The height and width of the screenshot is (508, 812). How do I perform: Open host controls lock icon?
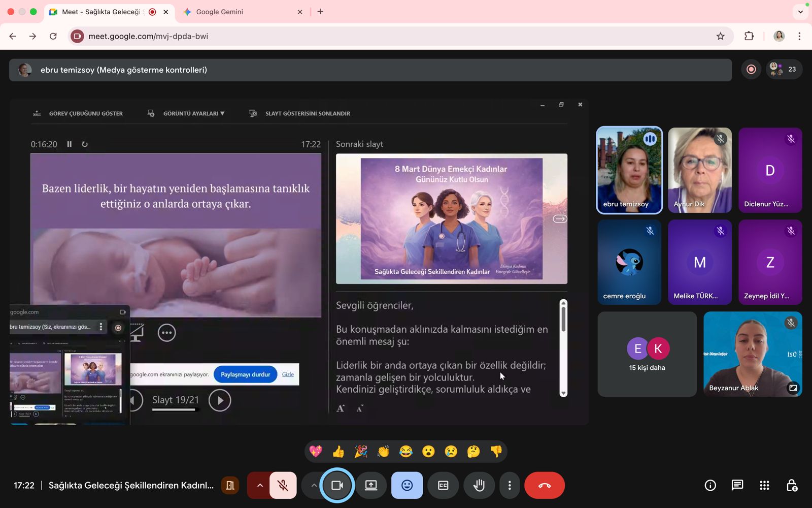[791, 486]
